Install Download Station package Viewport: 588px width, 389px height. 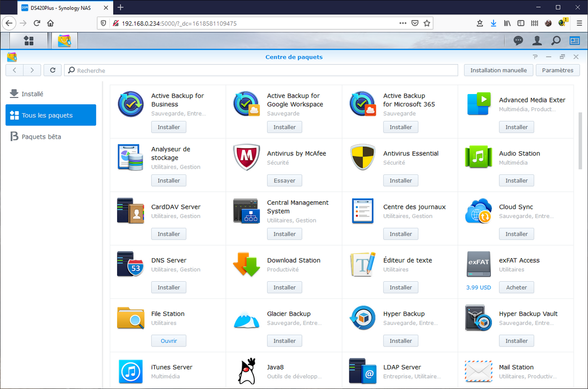click(285, 287)
